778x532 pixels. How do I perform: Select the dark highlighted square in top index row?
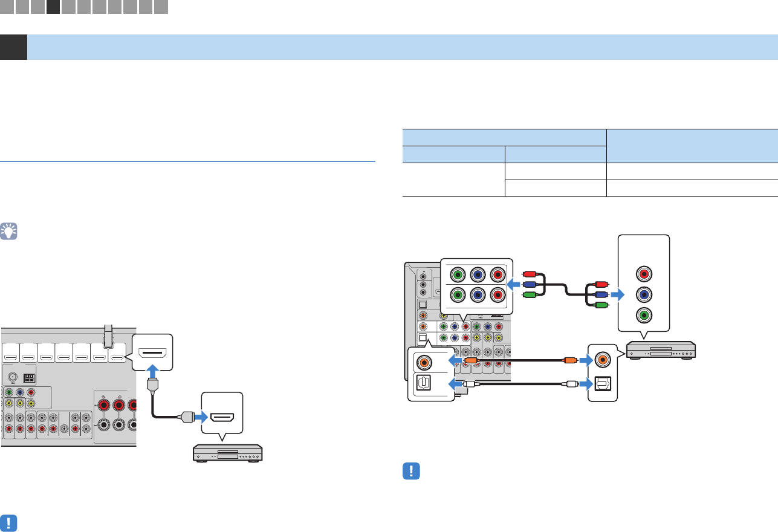click(x=53, y=7)
